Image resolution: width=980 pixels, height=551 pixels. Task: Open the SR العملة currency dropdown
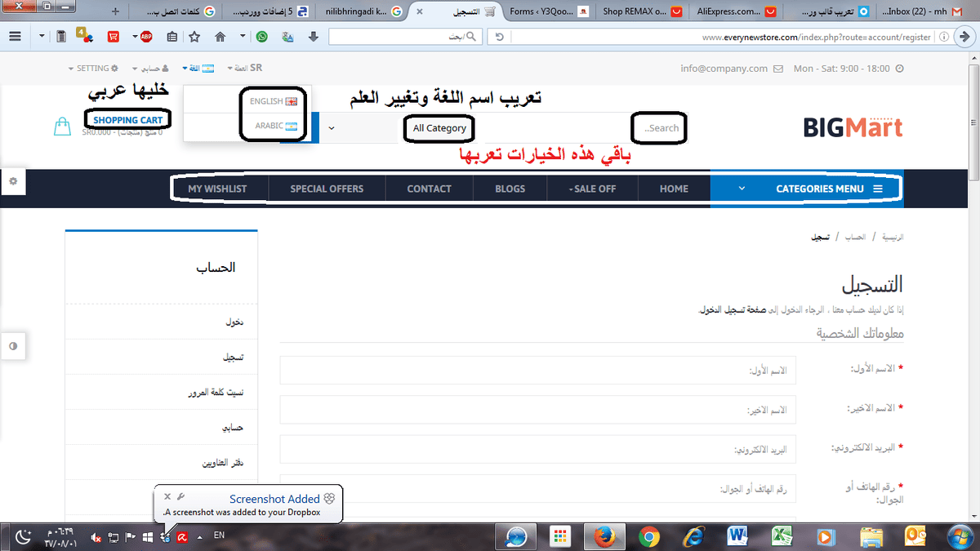245,68
